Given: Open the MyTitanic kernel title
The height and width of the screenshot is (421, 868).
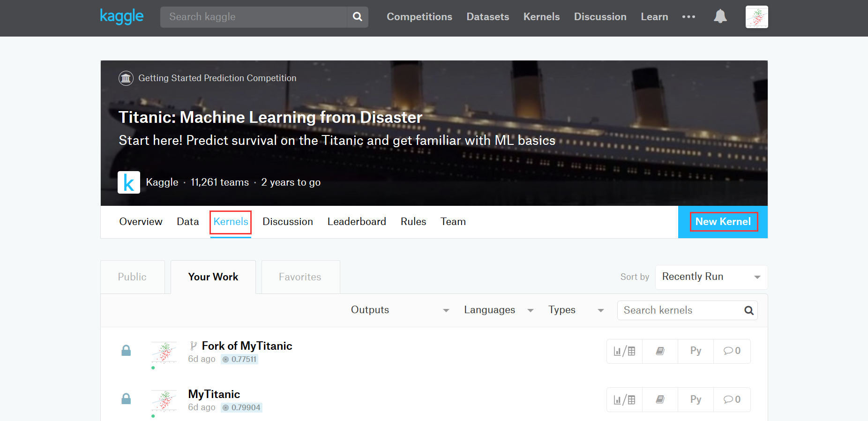Looking at the screenshot, I should 214,394.
